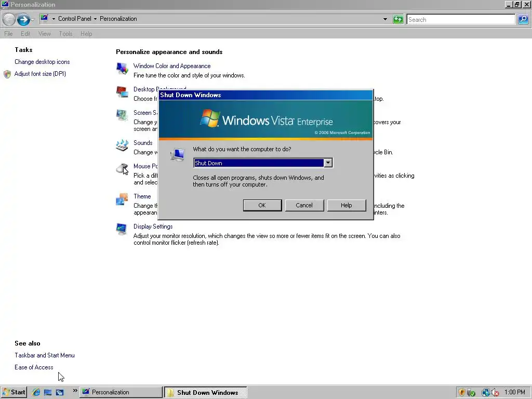
Task: Click the Mouse Pointers icon
Action: click(122, 169)
